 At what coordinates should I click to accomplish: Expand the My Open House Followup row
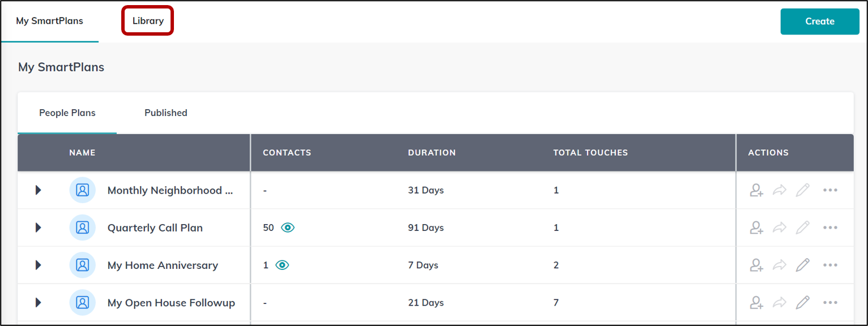[39, 302]
